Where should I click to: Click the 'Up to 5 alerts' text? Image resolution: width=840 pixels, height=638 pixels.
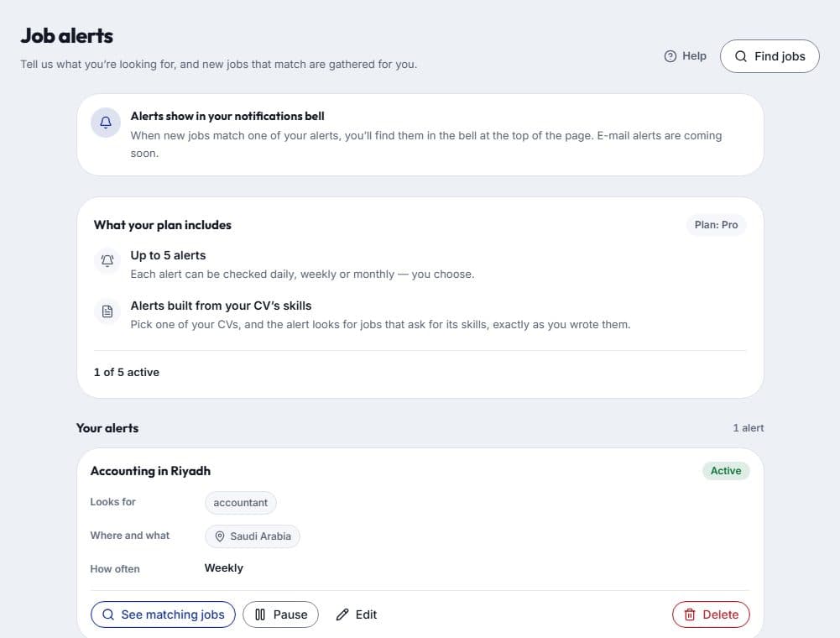coord(168,255)
